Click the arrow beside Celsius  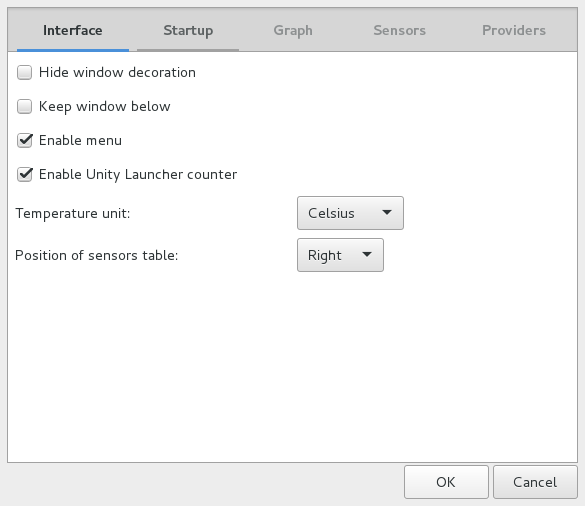coord(387,212)
